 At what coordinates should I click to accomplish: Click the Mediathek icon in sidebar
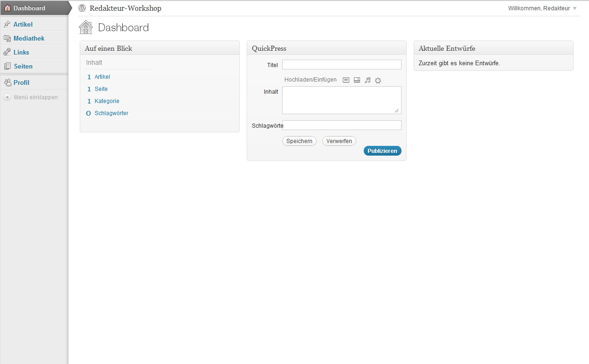point(7,38)
